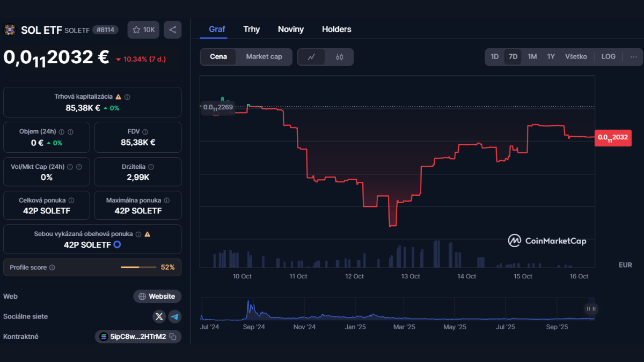Click the Profile score row
Viewport: 644px width, 362px height.
[x=92, y=267]
